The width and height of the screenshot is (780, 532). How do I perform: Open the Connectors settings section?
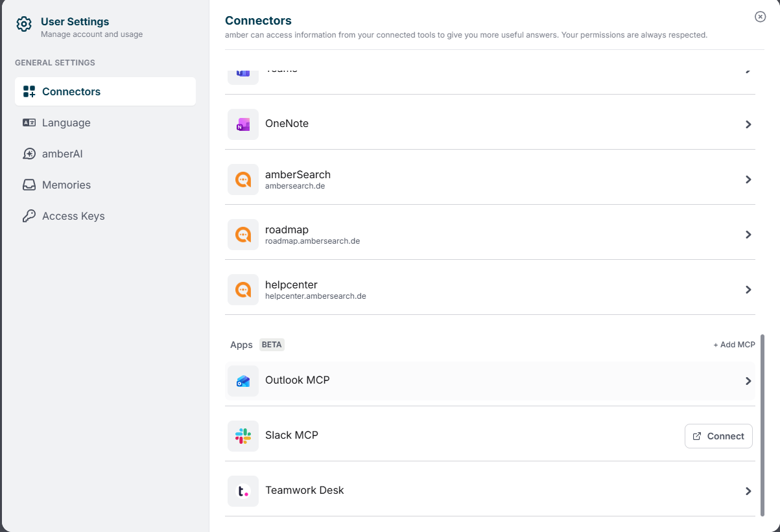[105, 91]
